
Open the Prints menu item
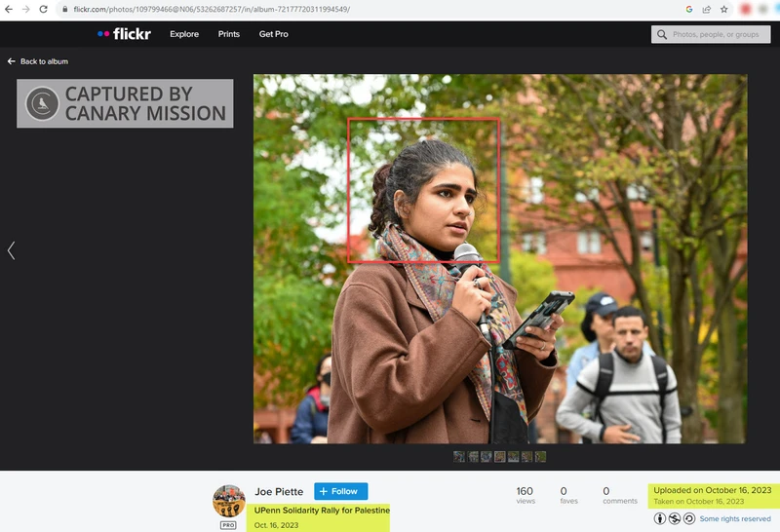pos(229,34)
